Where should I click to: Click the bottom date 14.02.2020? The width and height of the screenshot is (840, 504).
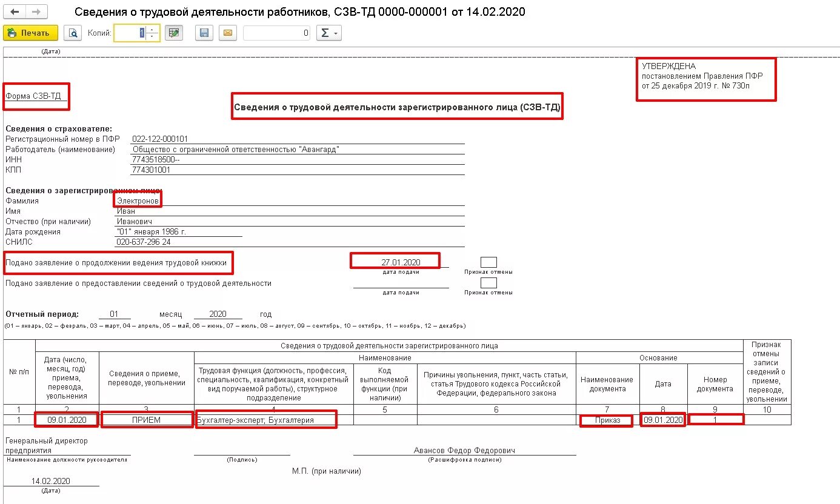[51, 481]
